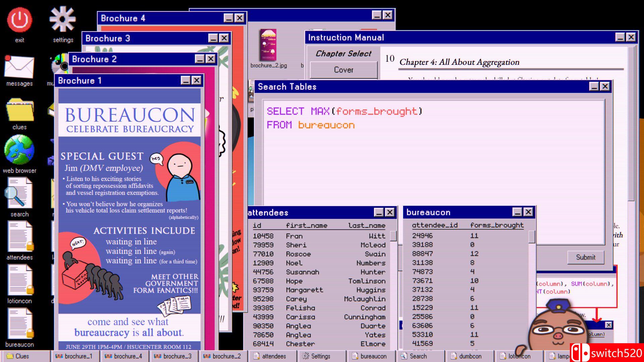Switch to Settings taskbar item
The height and width of the screenshot is (362, 644).
point(321,356)
